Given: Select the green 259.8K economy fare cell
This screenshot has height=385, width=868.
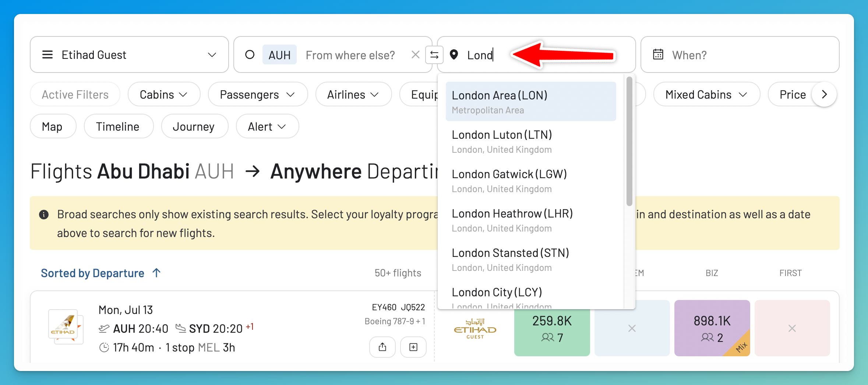Looking at the screenshot, I should point(552,328).
